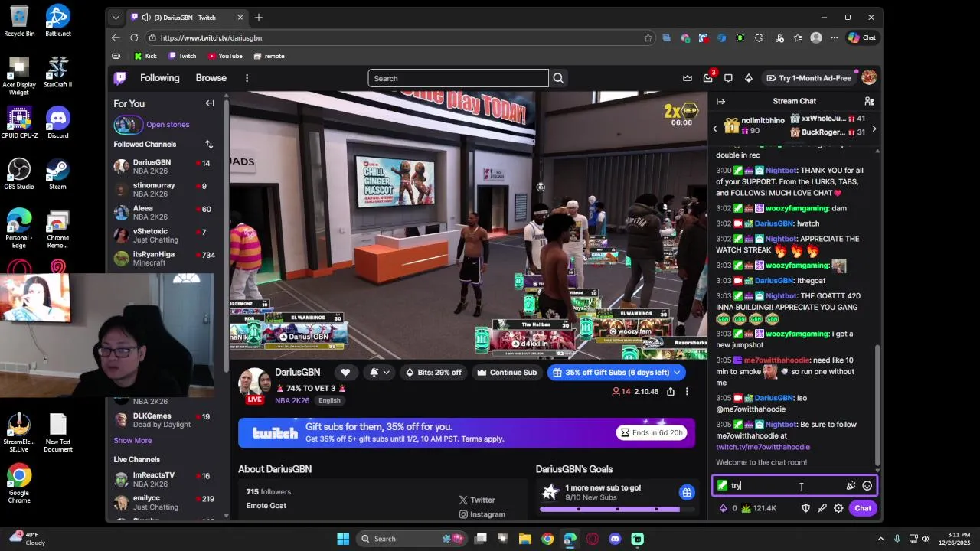Open the user profile avatar menu

pyautogui.click(x=869, y=78)
